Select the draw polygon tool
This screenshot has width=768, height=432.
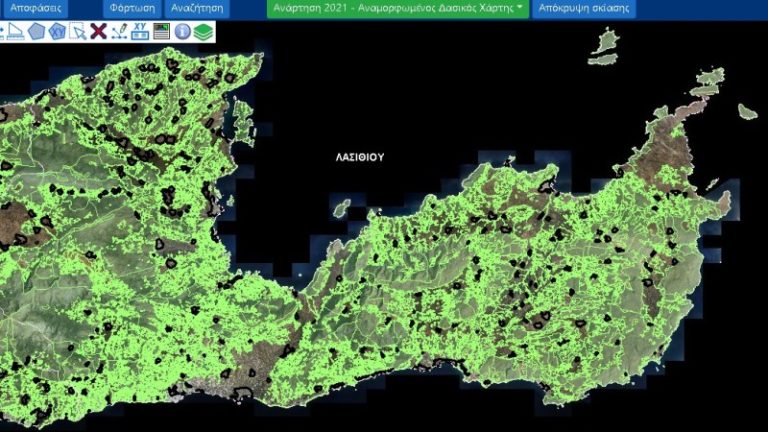(x=36, y=32)
